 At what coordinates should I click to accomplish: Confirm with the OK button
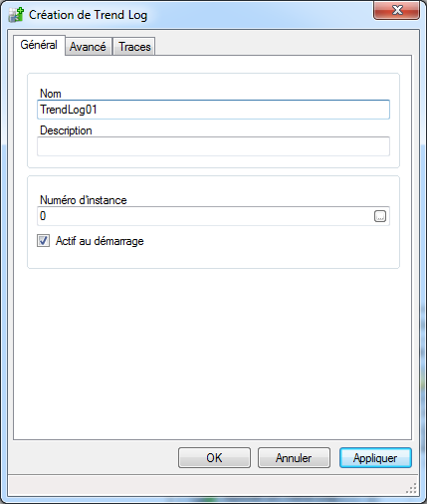(x=214, y=458)
